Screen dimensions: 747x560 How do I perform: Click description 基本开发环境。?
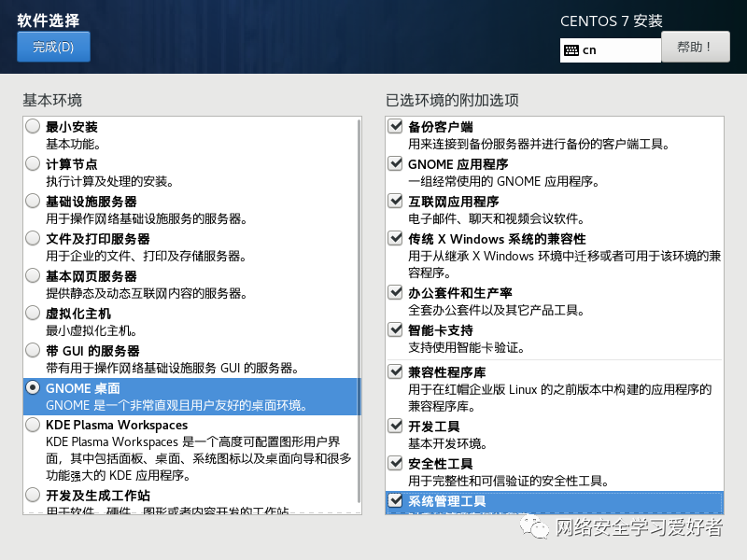tap(448, 444)
